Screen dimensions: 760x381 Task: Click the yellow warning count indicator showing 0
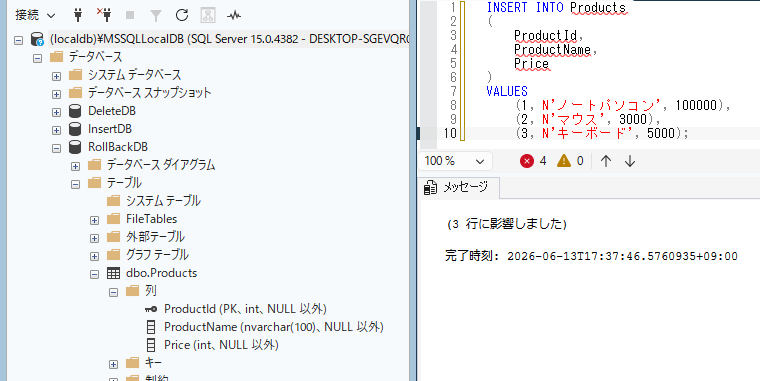[570, 161]
